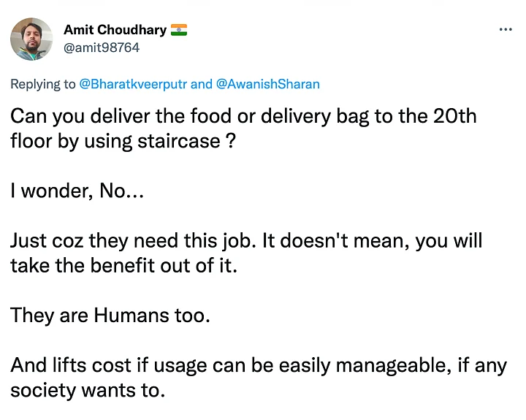Open the @AwanishSharan mention link
526x420 pixels.
point(267,84)
